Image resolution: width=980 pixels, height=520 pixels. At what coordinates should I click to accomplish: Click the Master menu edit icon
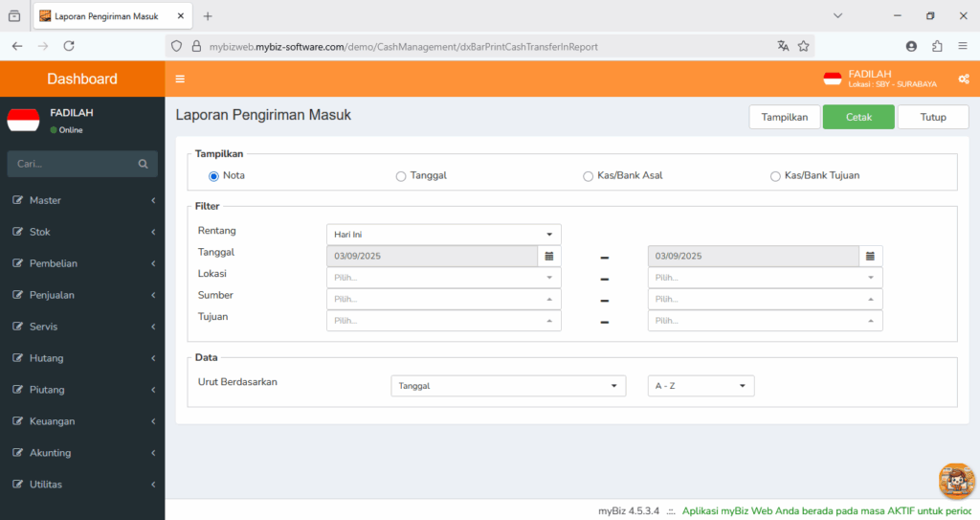(17, 200)
